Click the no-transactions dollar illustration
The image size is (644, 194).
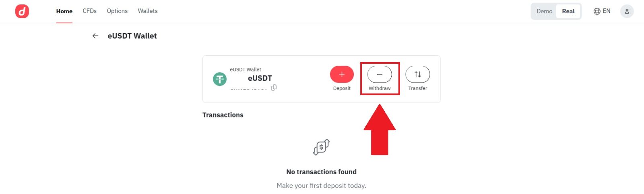pos(321,147)
